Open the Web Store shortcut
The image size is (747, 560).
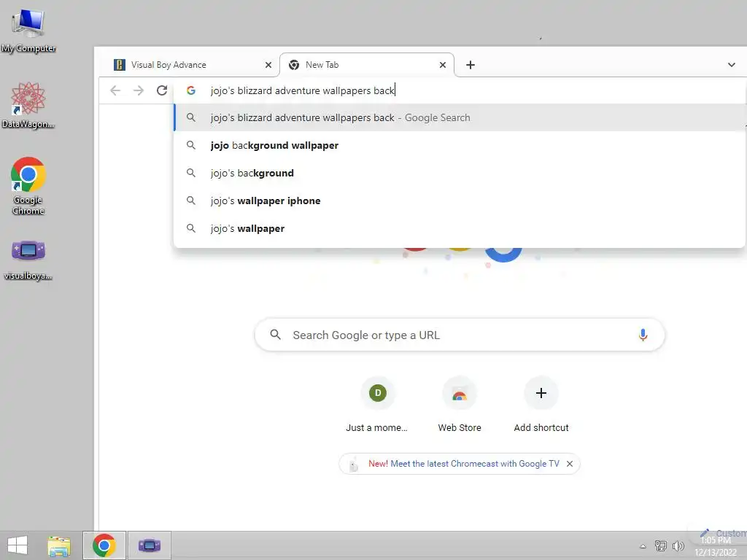click(x=460, y=405)
